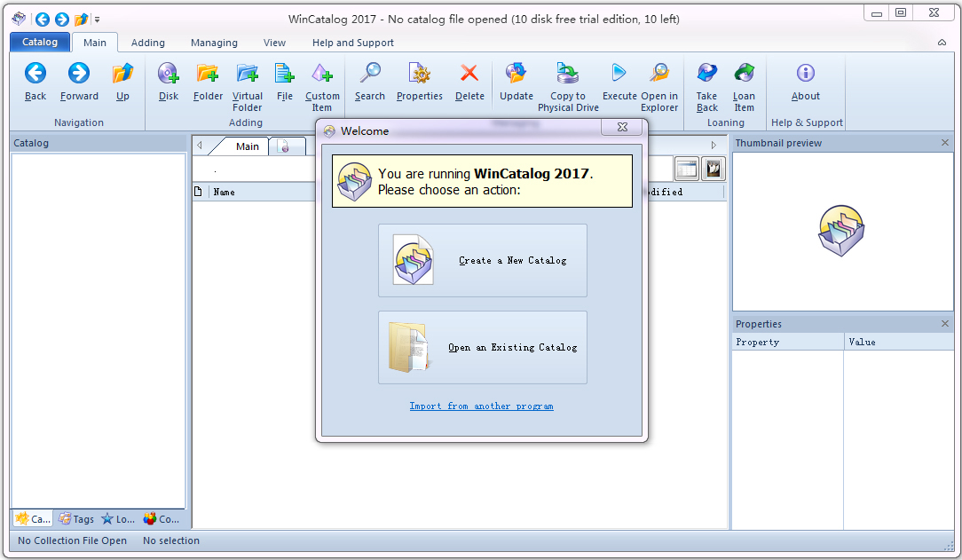Select the Contacts bottom panel tab
Screen dimensions: 962x560
(162, 519)
